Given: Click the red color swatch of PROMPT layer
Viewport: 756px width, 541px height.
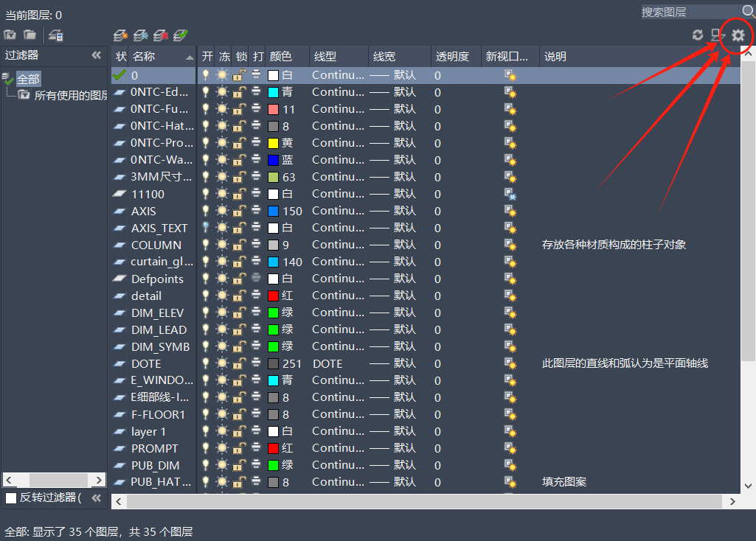Looking at the screenshot, I should tap(273, 448).
